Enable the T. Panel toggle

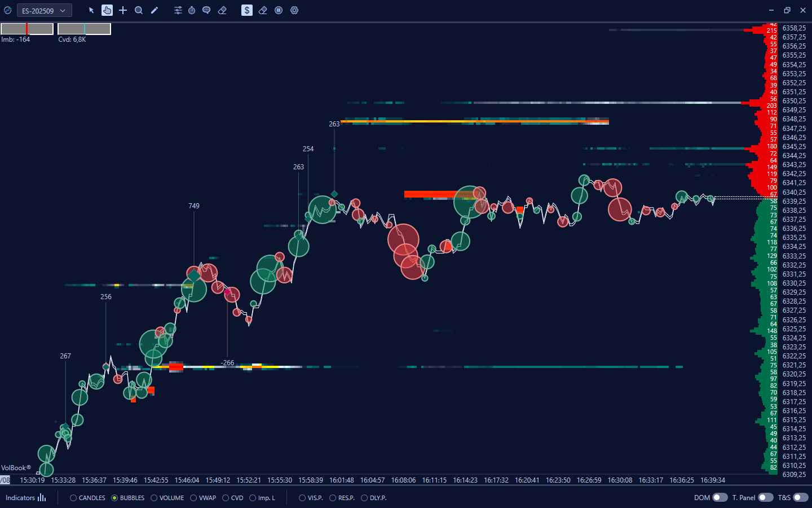coord(765,497)
